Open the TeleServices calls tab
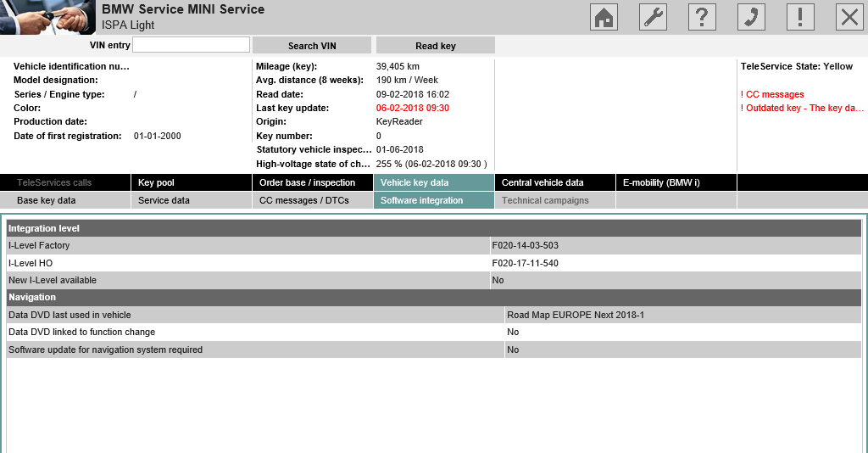 [65, 182]
